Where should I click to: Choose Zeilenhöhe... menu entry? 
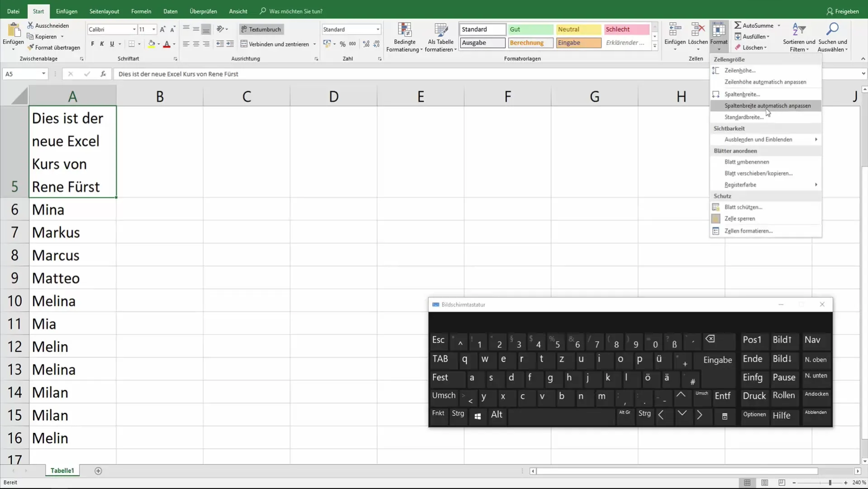coord(765,71)
